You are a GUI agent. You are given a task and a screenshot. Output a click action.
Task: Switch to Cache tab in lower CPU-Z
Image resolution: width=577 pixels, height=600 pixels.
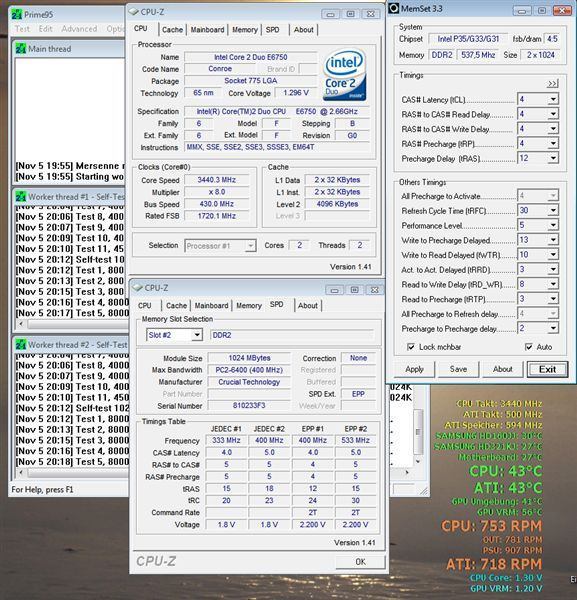coord(176,305)
